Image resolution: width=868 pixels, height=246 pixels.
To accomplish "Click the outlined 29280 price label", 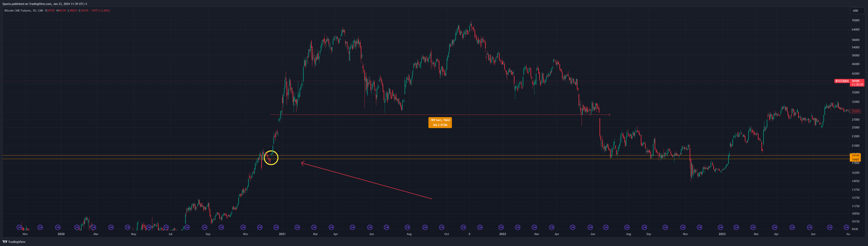I will coord(855,111).
